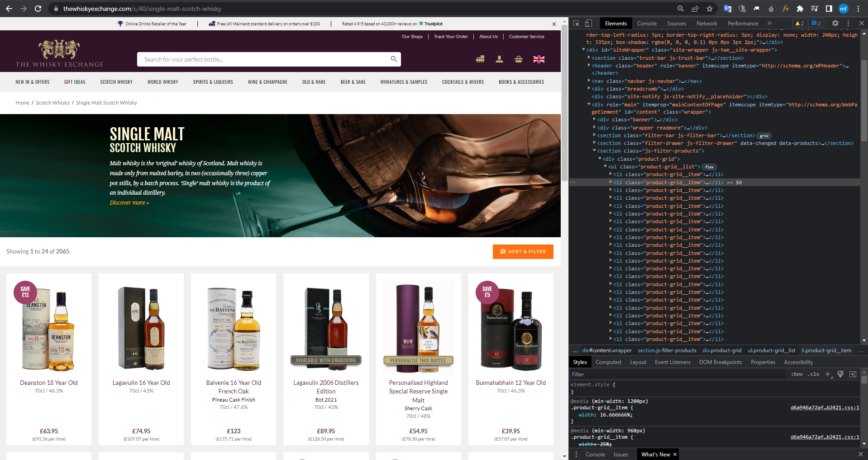Expand the navbar nav node

click(589, 81)
